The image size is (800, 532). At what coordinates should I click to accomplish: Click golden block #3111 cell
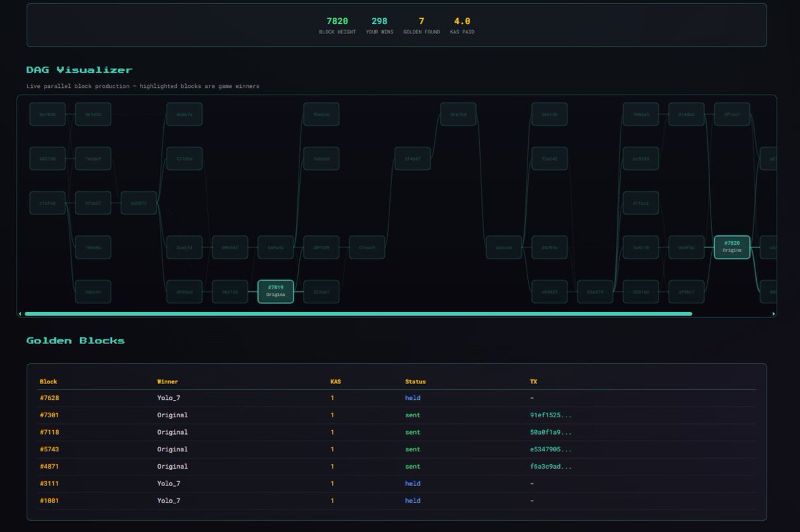click(x=49, y=483)
